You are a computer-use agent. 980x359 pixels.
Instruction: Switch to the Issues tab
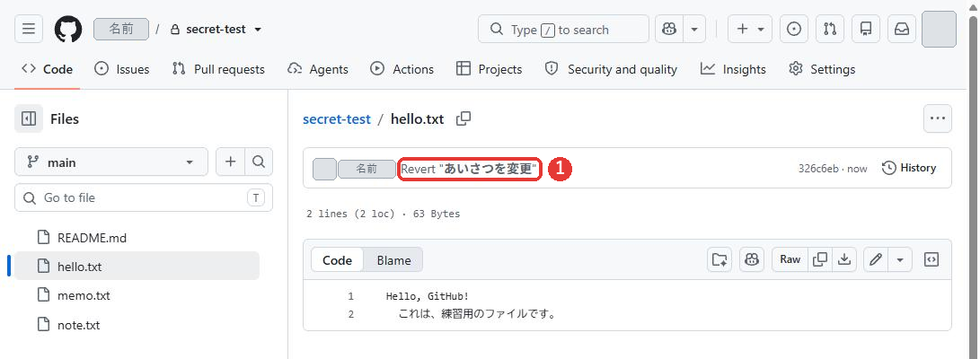[122, 69]
